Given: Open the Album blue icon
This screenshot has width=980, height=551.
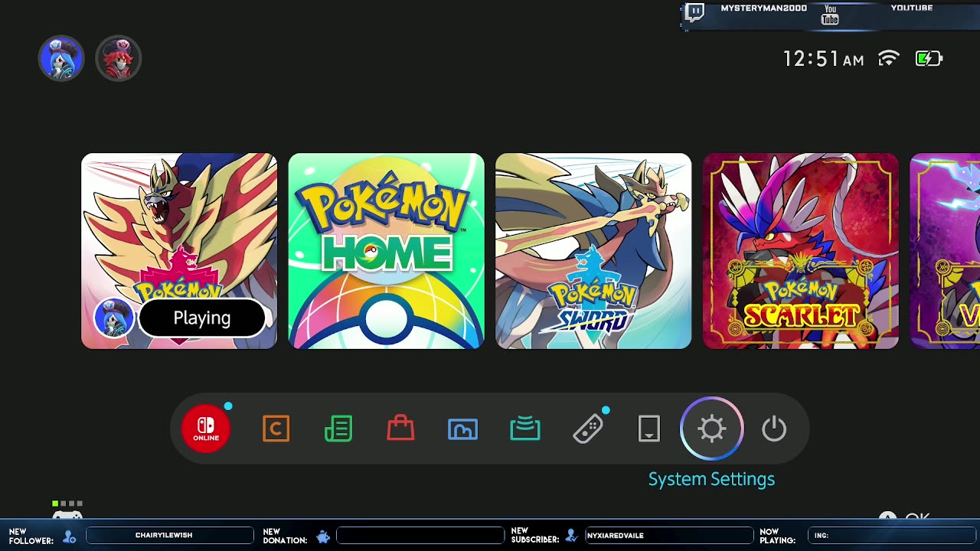Looking at the screenshot, I should pos(462,429).
